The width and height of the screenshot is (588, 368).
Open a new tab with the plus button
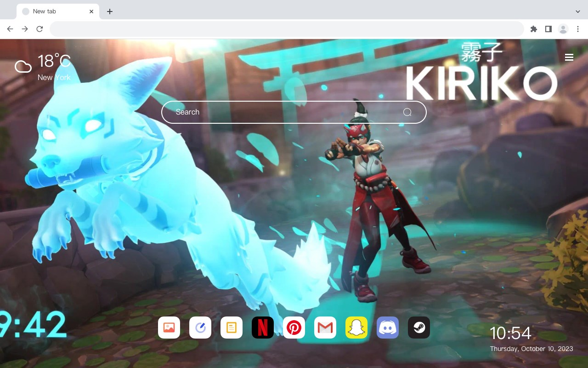(x=109, y=11)
